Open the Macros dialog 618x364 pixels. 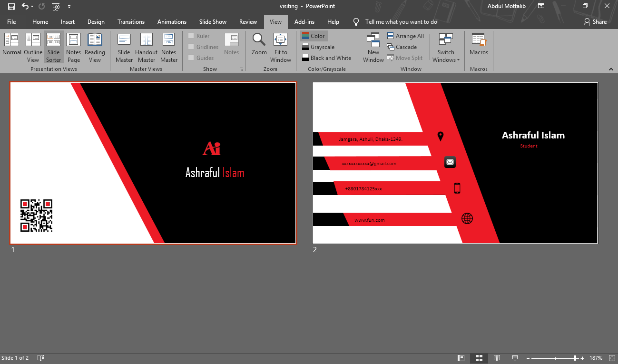(x=479, y=44)
